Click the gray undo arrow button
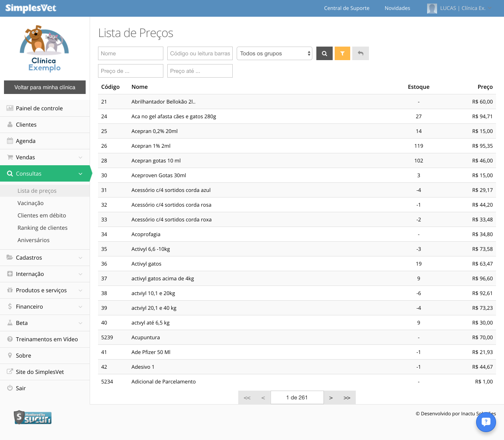 pos(361,53)
